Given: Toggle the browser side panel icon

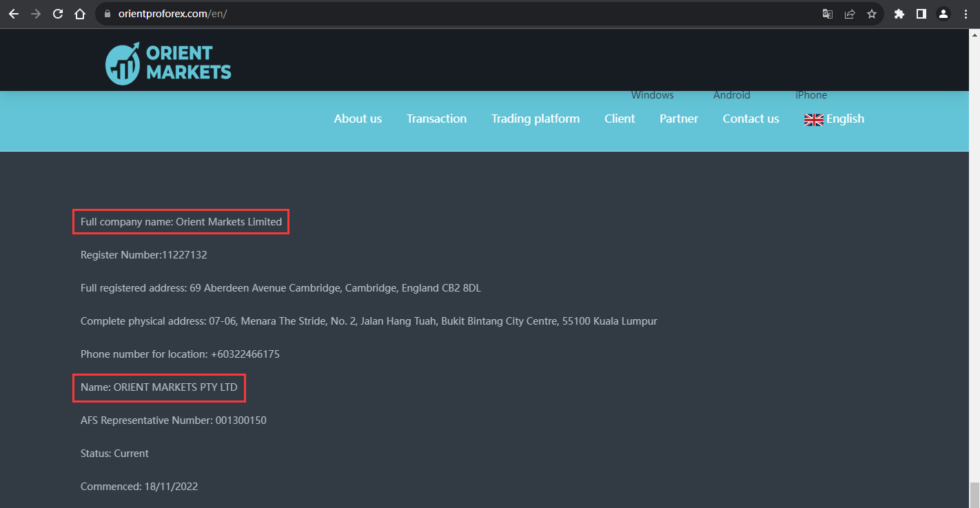Looking at the screenshot, I should point(921,14).
